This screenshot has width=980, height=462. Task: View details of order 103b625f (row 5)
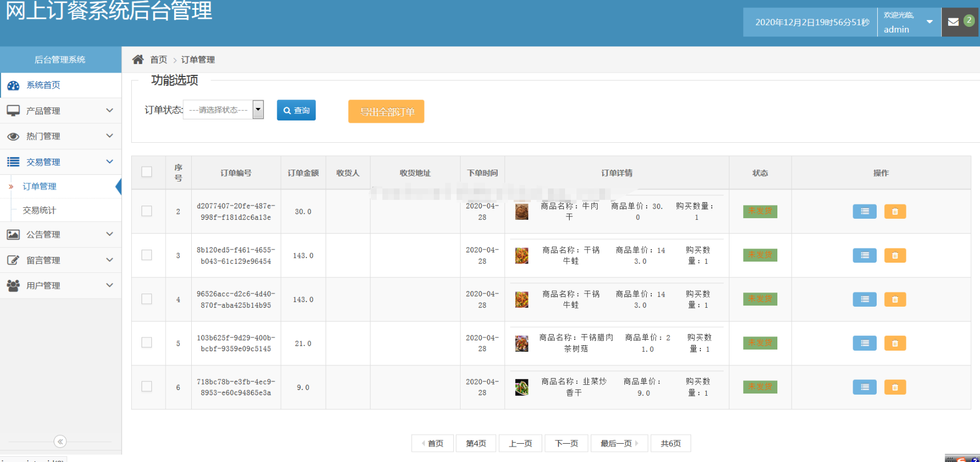tap(864, 343)
